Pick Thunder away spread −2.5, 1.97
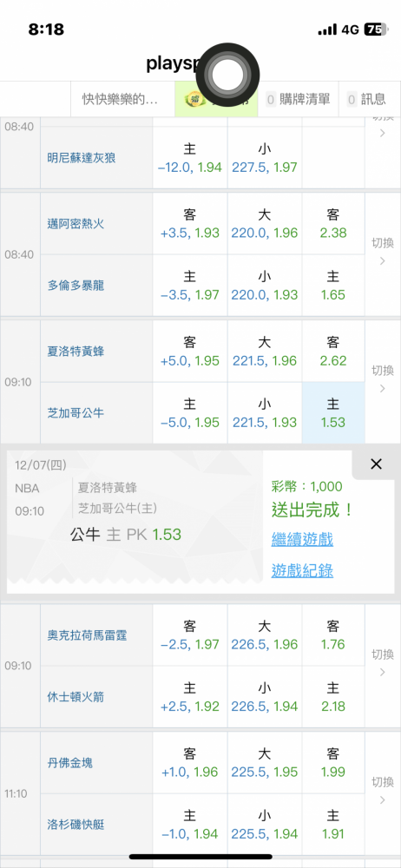This screenshot has height=868, width=401. (x=190, y=635)
